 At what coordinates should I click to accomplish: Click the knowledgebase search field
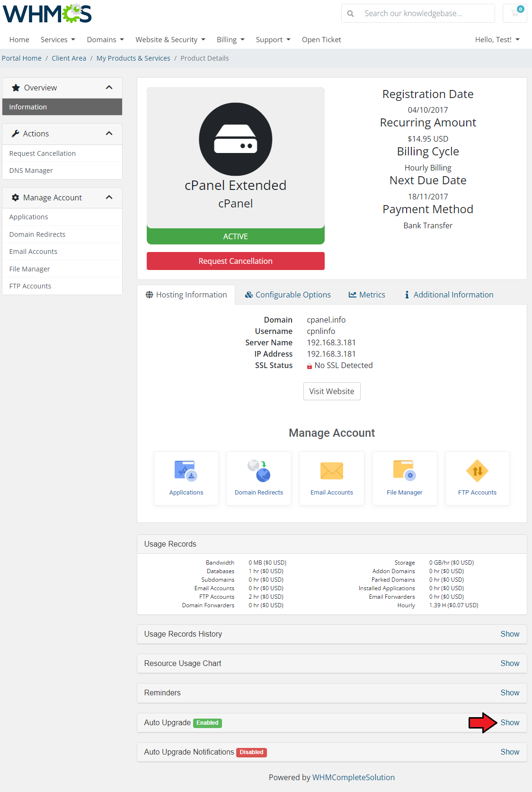click(426, 13)
